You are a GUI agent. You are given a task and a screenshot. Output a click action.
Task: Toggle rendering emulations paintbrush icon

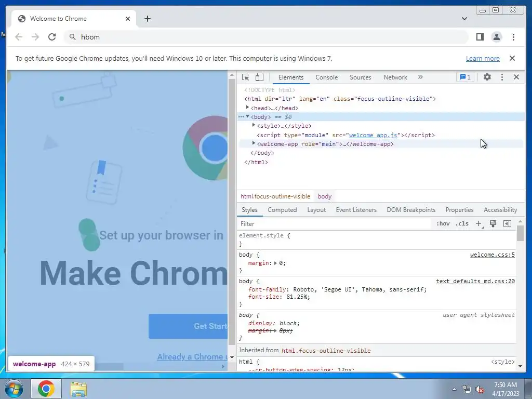coord(493,223)
